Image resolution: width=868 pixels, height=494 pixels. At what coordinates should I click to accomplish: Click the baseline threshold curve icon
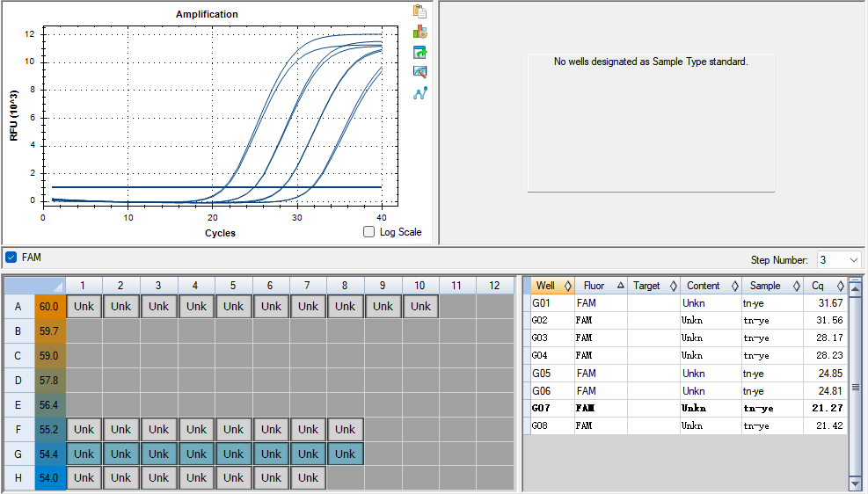point(419,93)
